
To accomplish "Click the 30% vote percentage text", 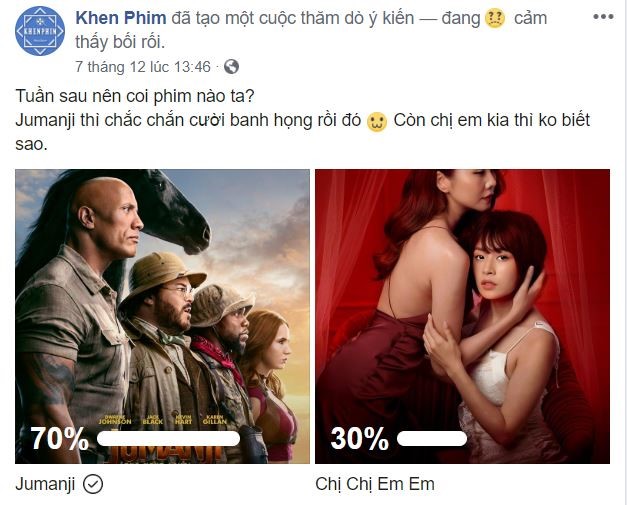I will (x=359, y=439).
